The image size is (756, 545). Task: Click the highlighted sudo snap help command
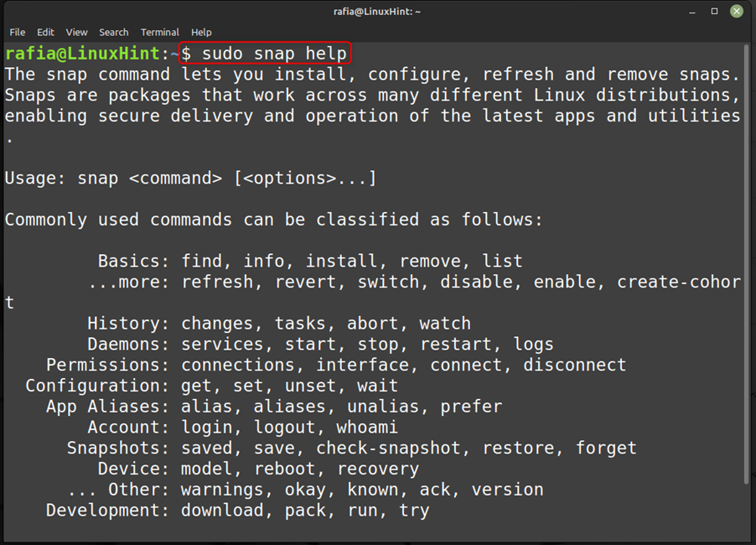[265, 53]
